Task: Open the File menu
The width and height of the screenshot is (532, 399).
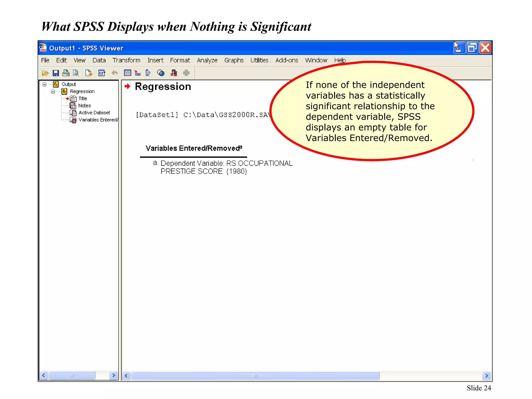Action: click(x=45, y=60)
